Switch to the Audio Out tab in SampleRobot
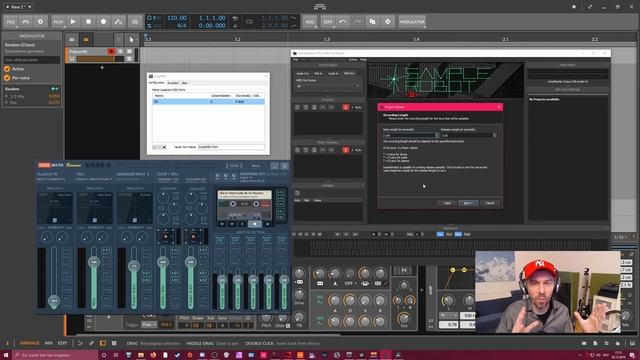This screenshot has width=640, height=360. point(302,73)
